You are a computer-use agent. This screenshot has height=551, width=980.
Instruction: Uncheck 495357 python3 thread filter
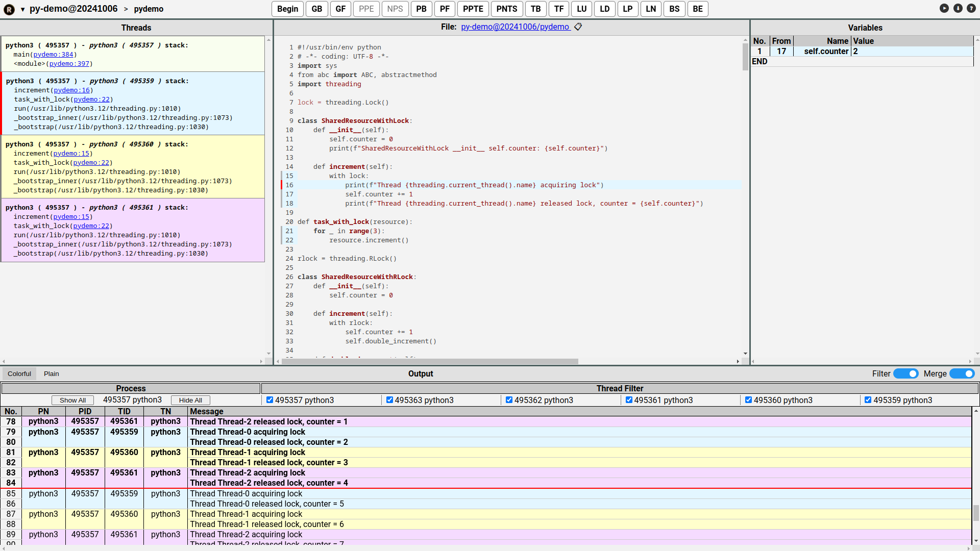pos(270,400)
